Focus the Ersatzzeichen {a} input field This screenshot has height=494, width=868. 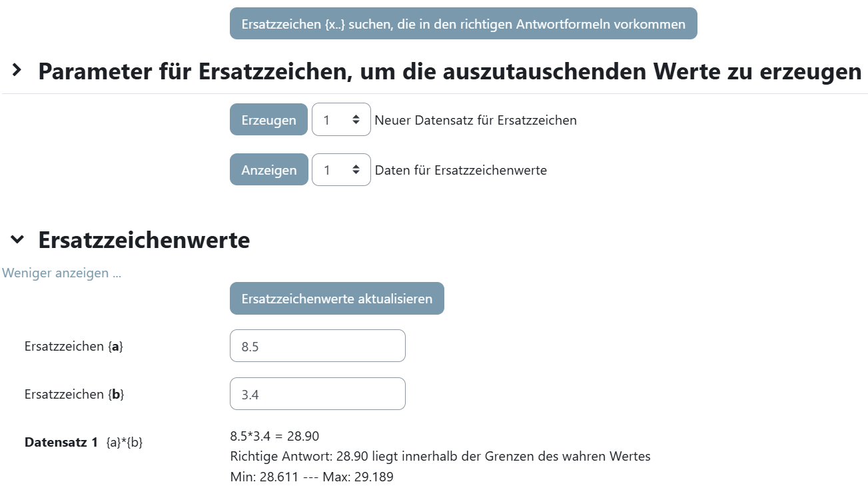(317, 346)
